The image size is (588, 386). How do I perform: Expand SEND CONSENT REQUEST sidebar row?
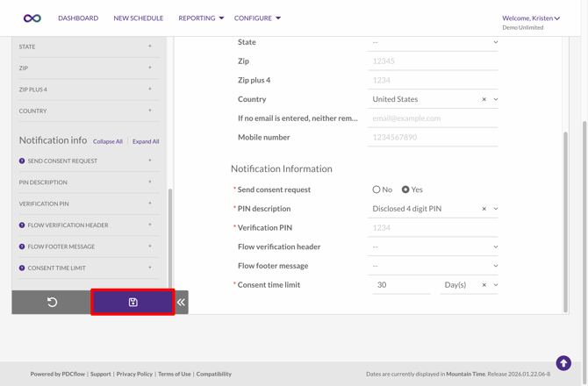[x=89, y=161]
